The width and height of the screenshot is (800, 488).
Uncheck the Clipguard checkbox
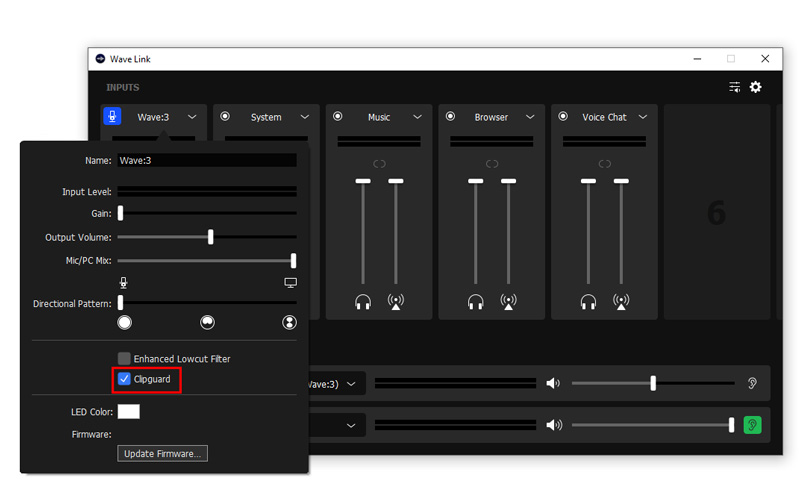(x=124, y=379)
